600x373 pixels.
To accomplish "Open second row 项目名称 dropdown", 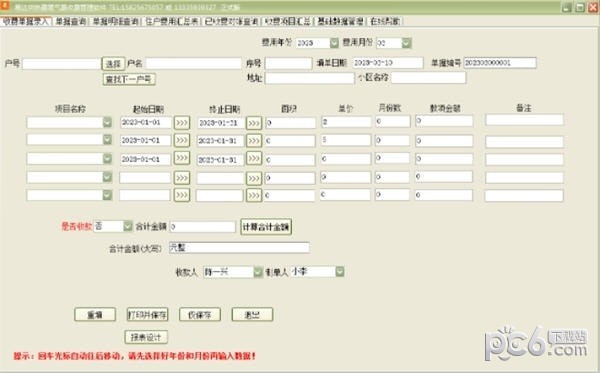I will click(x=108, y=139).
